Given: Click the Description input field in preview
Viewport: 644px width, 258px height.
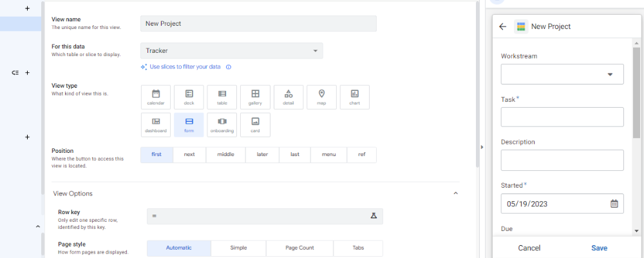Looking at the screenshot, I should pos(562,160).
